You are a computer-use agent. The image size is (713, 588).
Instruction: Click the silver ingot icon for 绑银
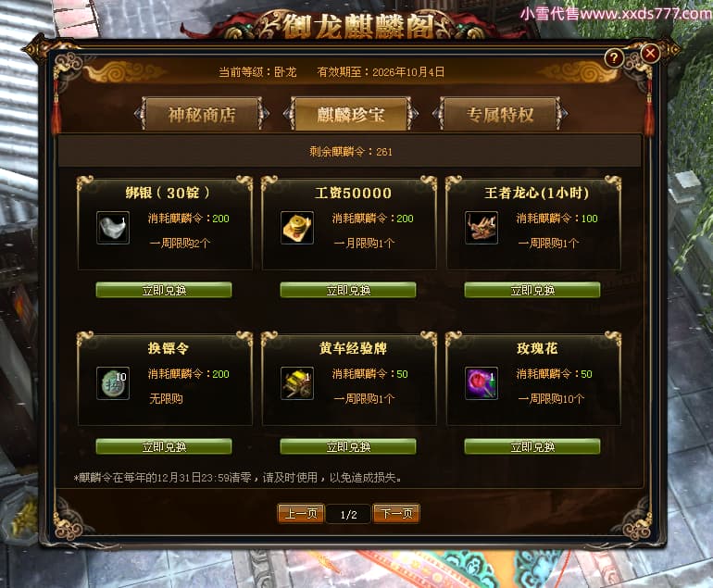[113, 228]
